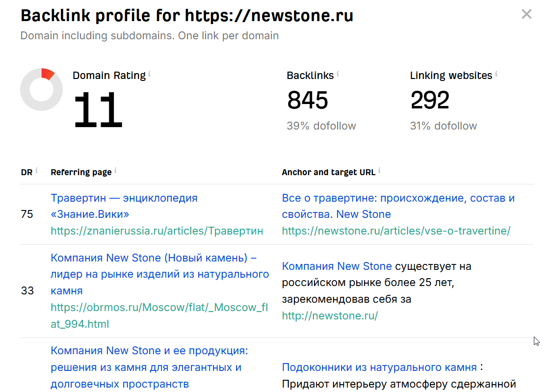Open referring page 'Компания New Stone (Новый камень) – лидер'
Screen dimensions: 551x392
tap(159, 274)
